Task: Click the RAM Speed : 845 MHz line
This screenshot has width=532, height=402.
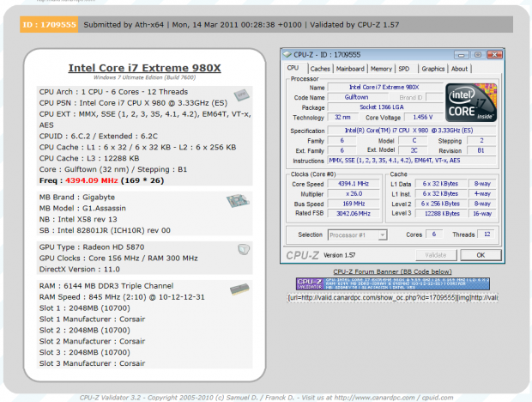Action: point(122,297)
